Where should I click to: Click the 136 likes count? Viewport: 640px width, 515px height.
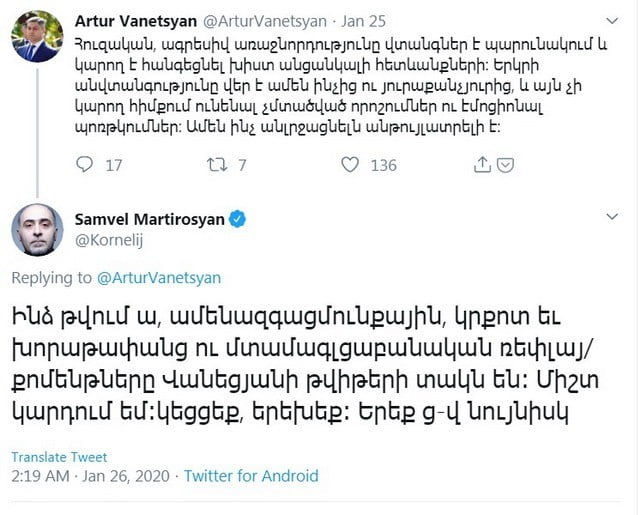coord(384,164)
